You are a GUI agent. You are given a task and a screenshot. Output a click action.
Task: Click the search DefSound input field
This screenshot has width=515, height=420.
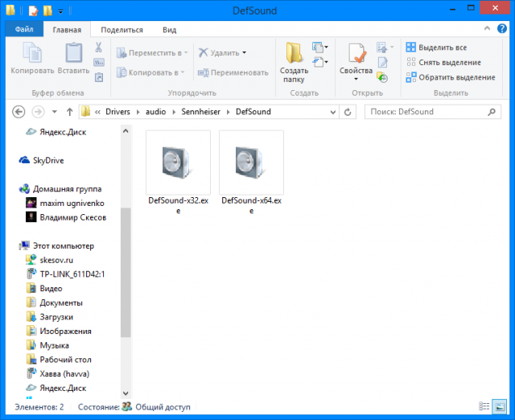(431, 112)
